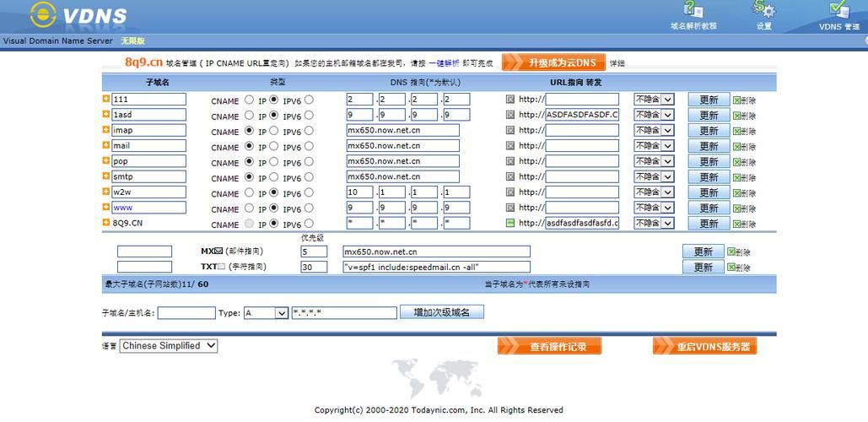Screen dimensions: 868x422
Task: Click the URL field with ASDFASDFASDF
Action: pos(582,115)
